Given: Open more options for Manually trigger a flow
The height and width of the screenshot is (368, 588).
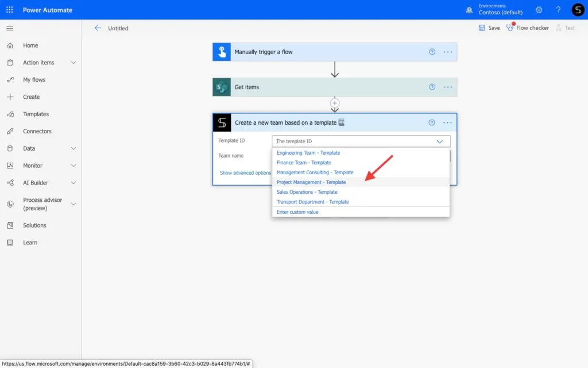Looking at the screenshot, I should (x=448, y=52).
